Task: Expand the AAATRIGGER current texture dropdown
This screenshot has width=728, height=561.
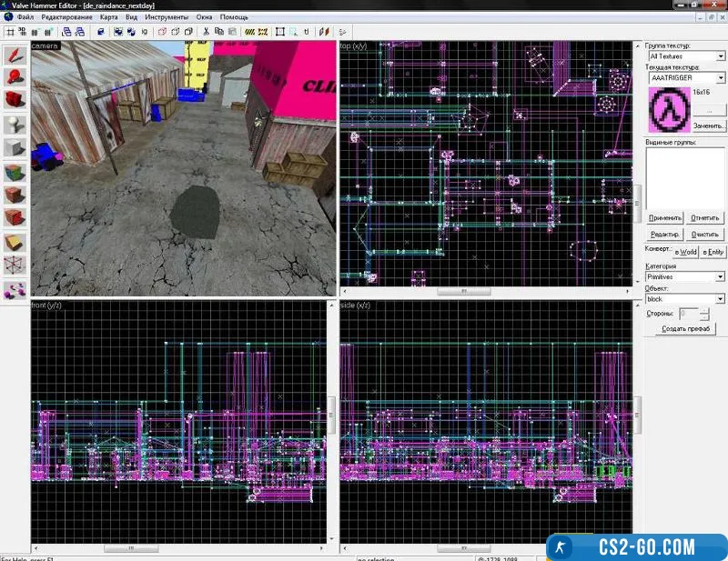Action: [x=720, y=78]
